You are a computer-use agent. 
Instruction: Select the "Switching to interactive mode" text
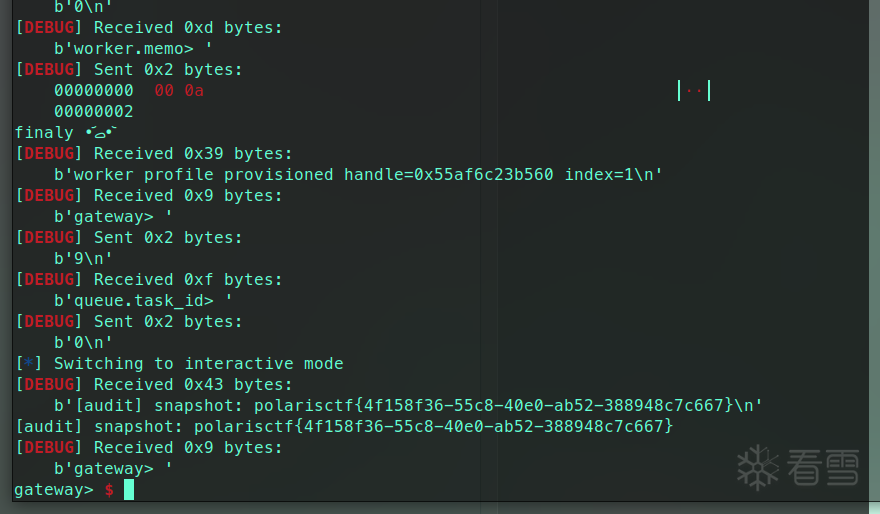198,363
